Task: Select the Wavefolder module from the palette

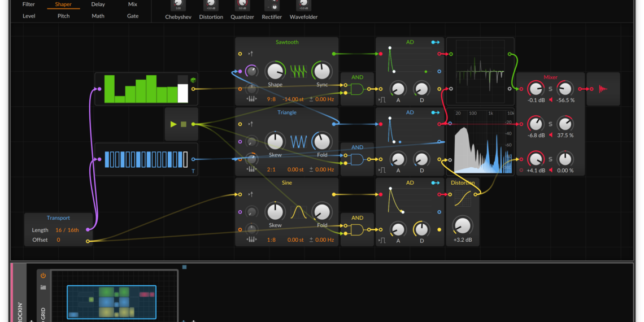Action: point(303,6)
